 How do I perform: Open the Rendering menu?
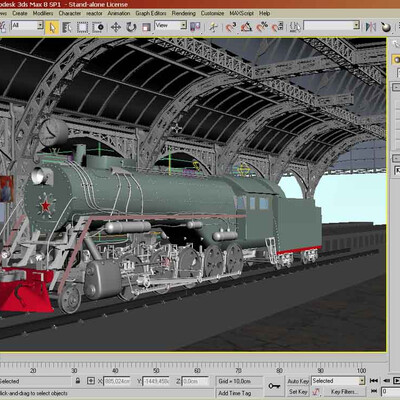coord(183,13)
